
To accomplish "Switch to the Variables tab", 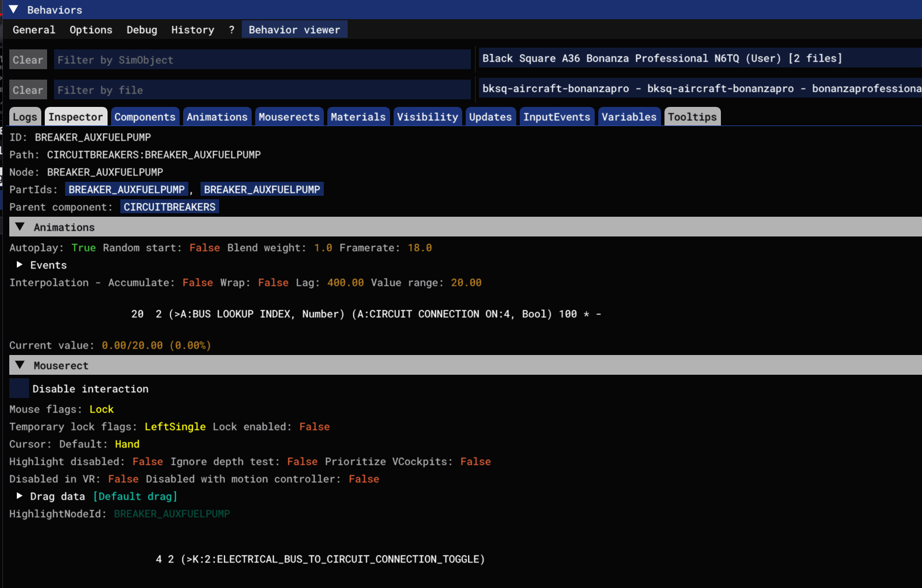I will point(629,117).
